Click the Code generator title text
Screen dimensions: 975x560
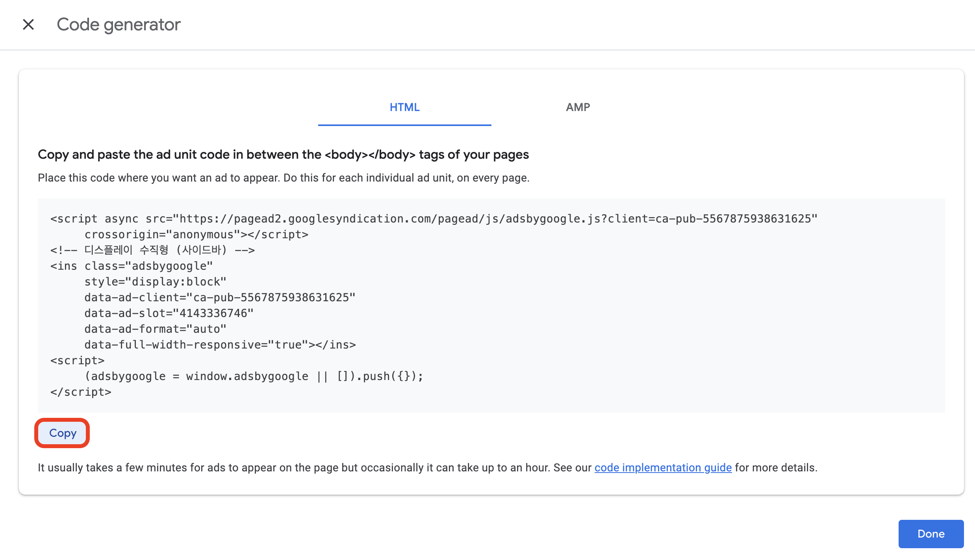tap(119, 24)
